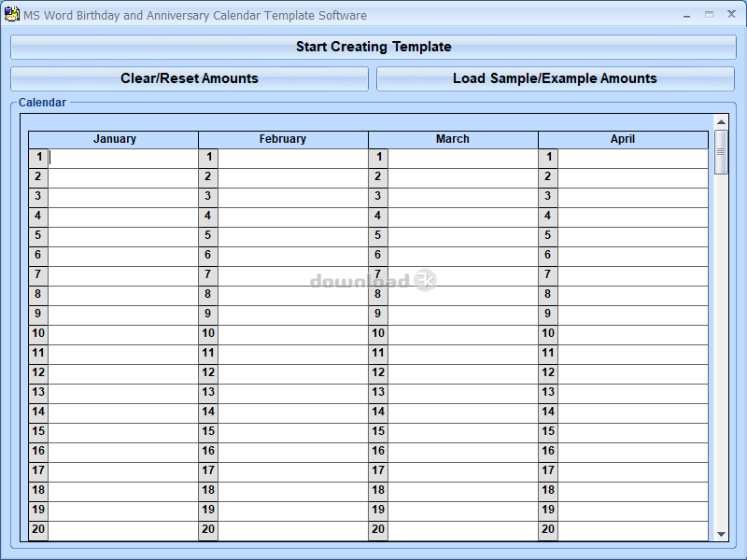The image size is (747, 560).
Task: Click day number 6 under February
Action: point(208,257)
